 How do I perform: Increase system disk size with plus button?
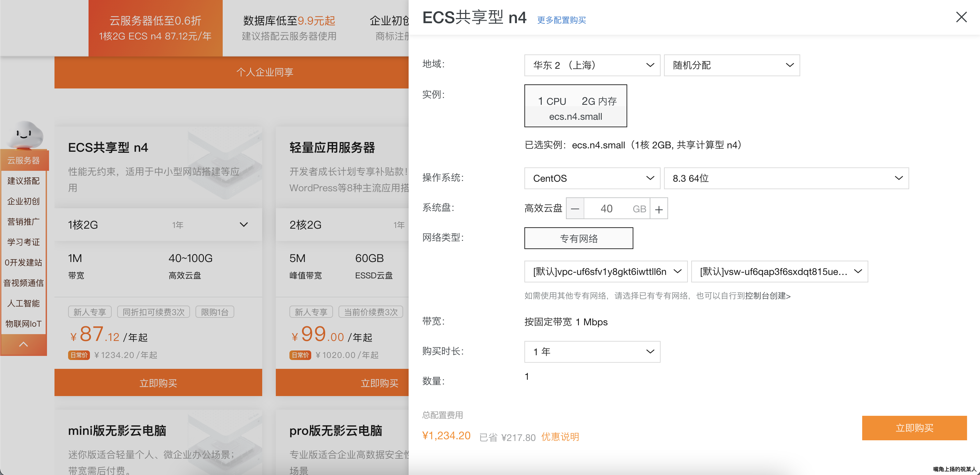pos(659,209)
